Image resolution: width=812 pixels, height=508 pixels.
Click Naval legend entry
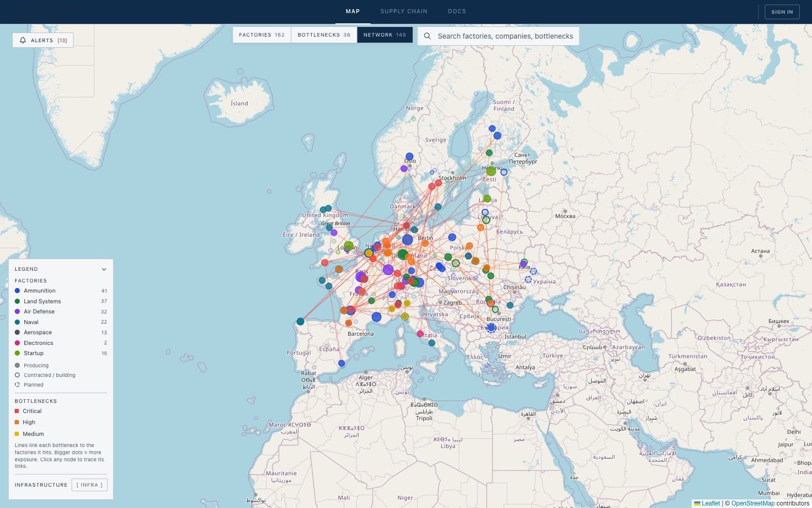(x=61, y=322)
